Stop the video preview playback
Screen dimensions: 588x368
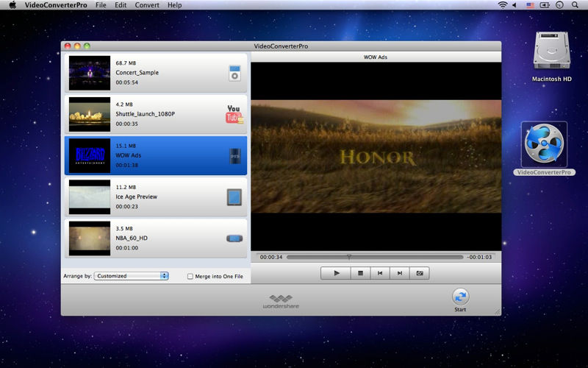tap(360, 273)
